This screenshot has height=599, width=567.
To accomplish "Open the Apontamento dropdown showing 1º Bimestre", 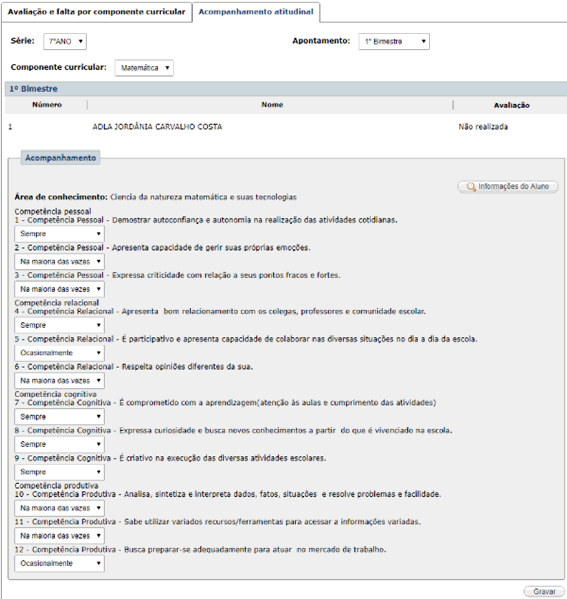I will tap(394, 41).
